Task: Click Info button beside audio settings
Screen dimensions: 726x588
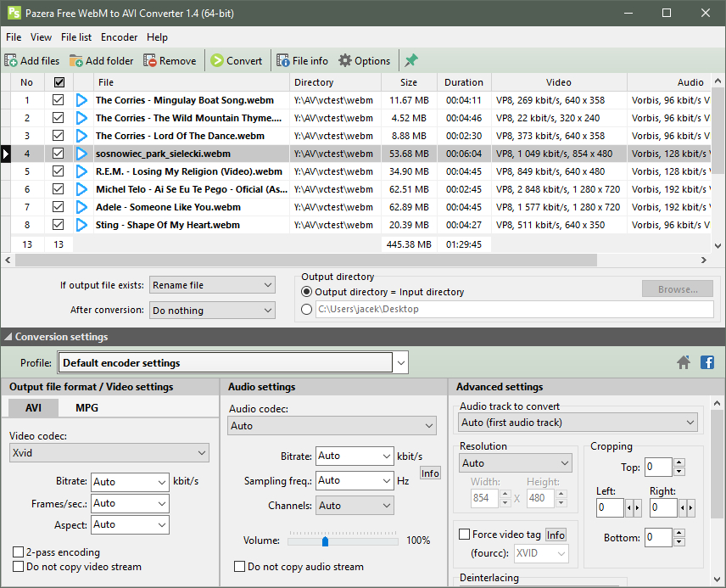Action: [430, 473]
